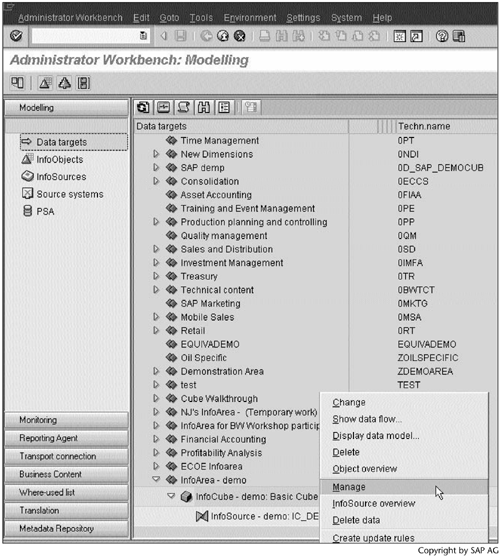Select the Oil Specific tree row
Image resolution: width=500 pixels, height=559 pixels.
[203, 358]
